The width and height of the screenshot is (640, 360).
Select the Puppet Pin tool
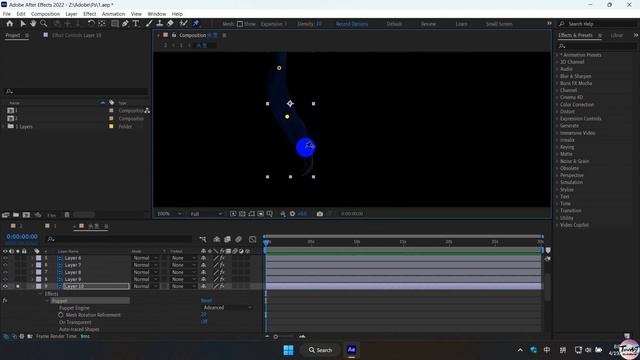point(196,24)
